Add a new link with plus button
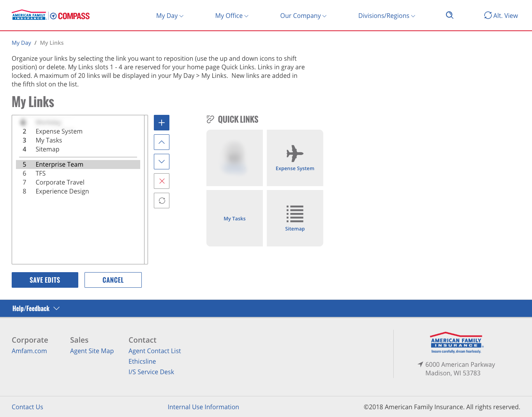 [x=162, y=123]
